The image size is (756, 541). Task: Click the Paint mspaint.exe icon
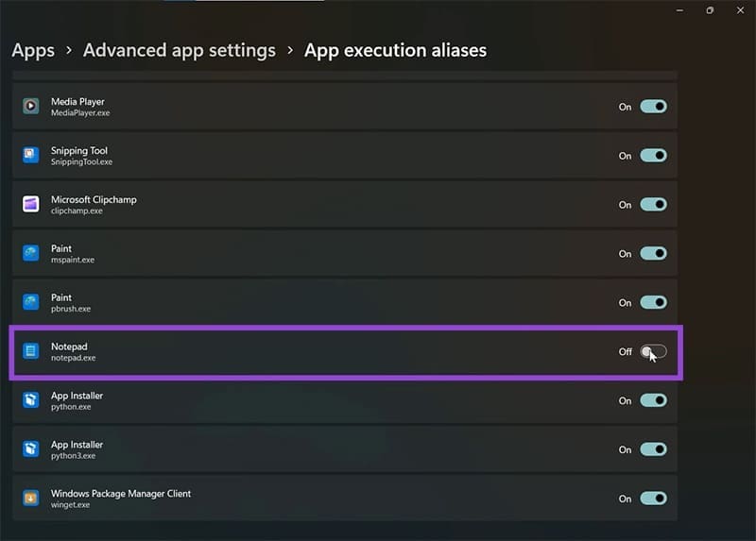tap(30, 253)
